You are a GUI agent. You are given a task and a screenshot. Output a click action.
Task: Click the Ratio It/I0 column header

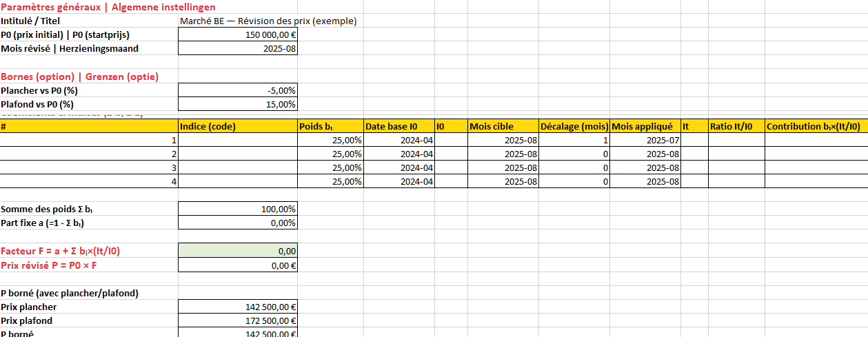[x=736, y=126]
